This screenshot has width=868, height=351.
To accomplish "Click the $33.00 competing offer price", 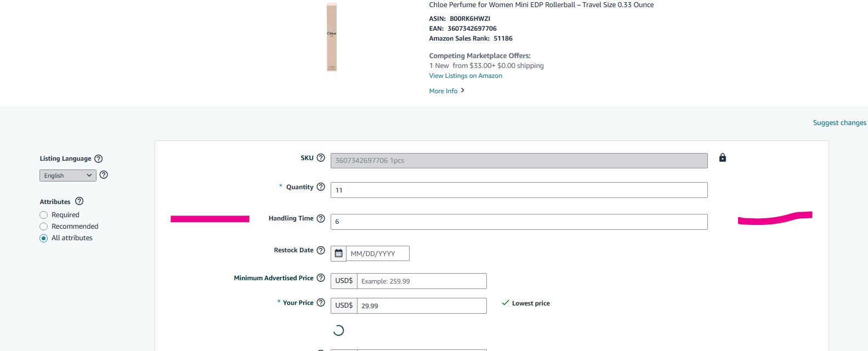I will (480, 66).
